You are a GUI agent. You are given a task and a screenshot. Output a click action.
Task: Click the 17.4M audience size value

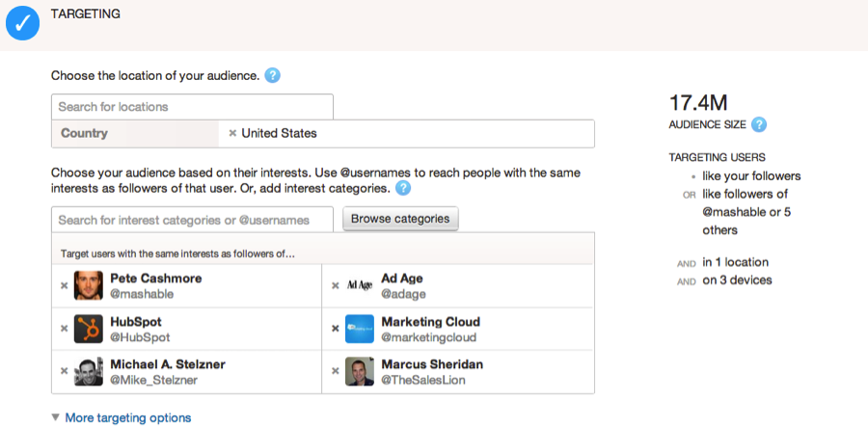click(698, 103)
